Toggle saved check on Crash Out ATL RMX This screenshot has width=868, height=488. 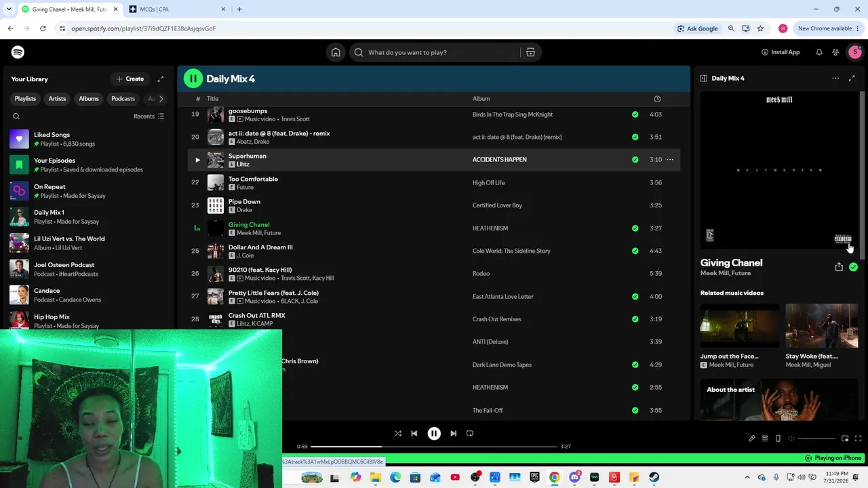click(635, 319)
